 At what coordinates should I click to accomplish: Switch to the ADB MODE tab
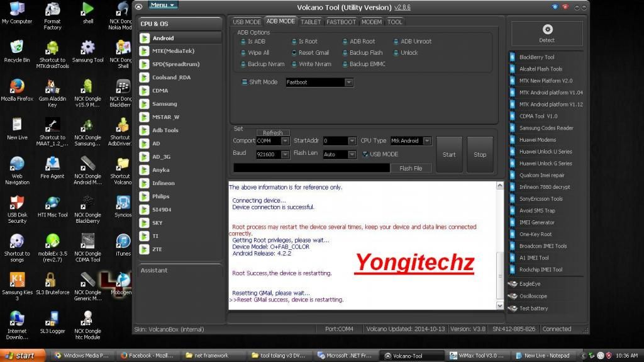tap(280, 21)
